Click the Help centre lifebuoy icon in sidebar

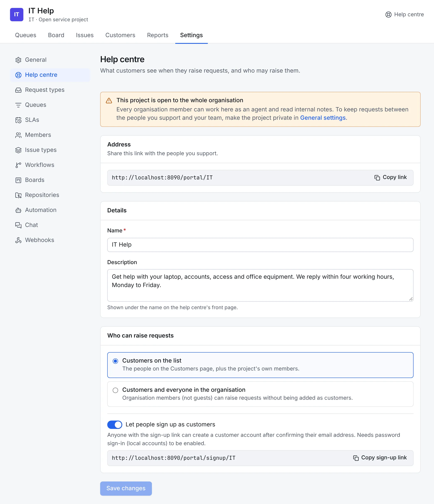(18, 75)
